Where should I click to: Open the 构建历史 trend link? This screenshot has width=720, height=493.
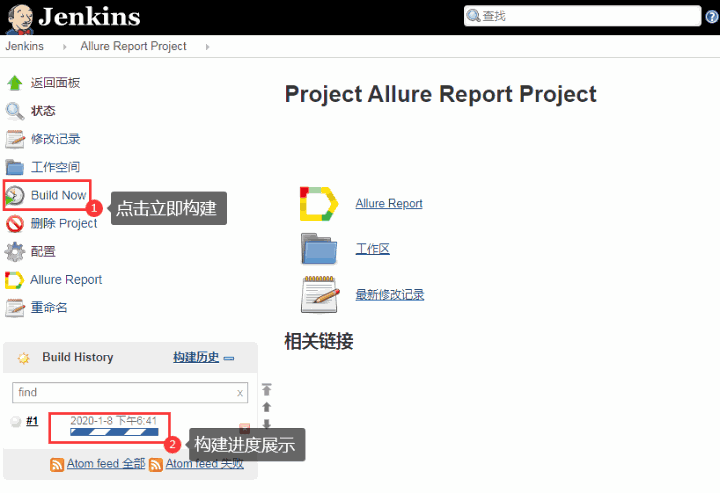click(x=196, y=357)
